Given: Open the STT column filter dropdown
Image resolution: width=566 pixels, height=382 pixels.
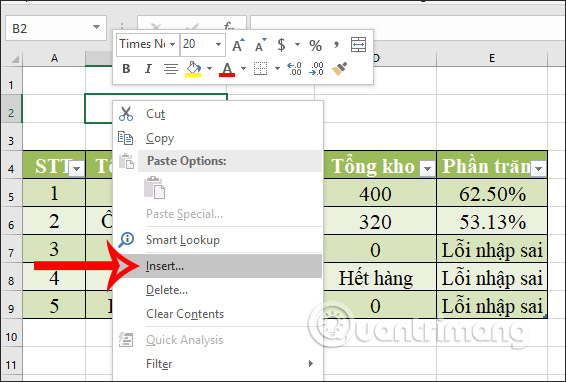Looking at the screenshot, I should coord(77,169).
